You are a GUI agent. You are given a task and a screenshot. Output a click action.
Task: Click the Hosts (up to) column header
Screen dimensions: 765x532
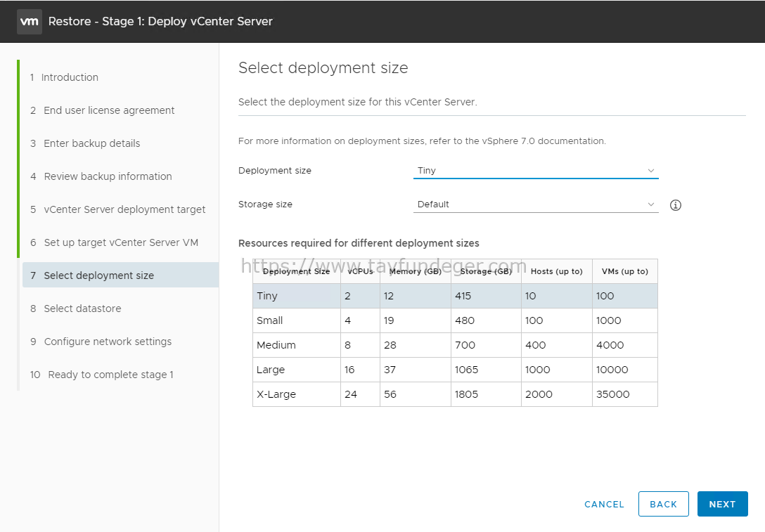tap(557, 271)
